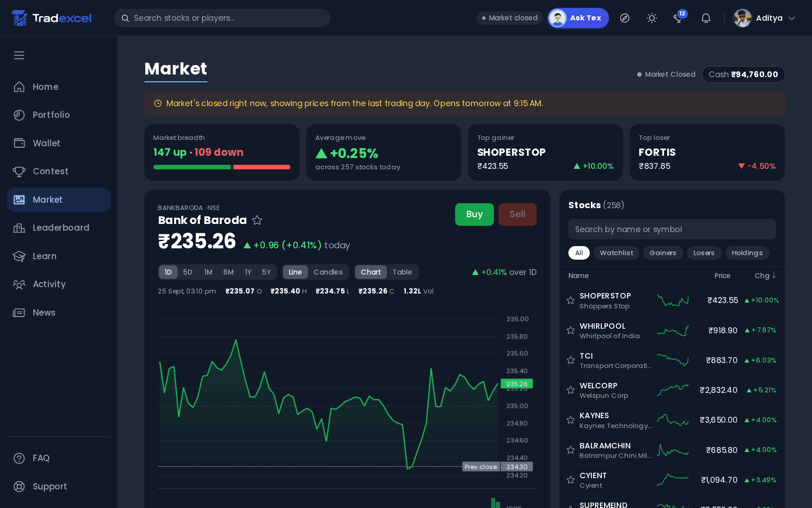This screenshot has height=508, width=812.
Task: Filter stocks by Losers
Action: tap(704, 253)
